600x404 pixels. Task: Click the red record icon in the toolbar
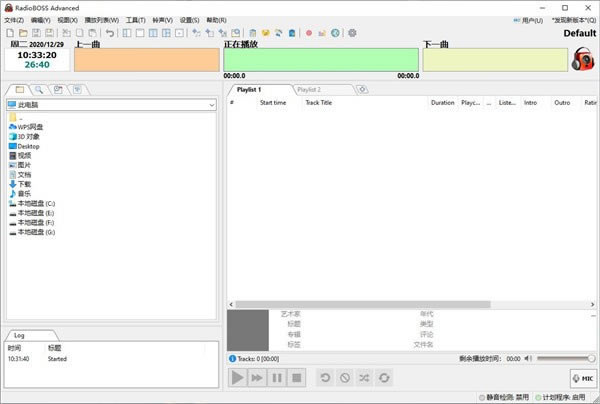click(x=309, y=33)
